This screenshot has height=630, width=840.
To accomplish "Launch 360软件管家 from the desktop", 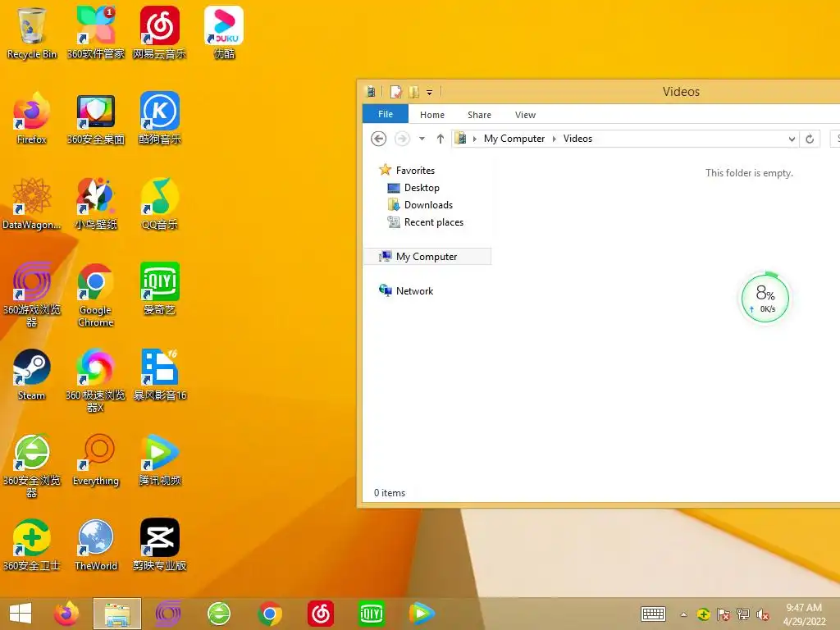I will (x=95, y=32).
